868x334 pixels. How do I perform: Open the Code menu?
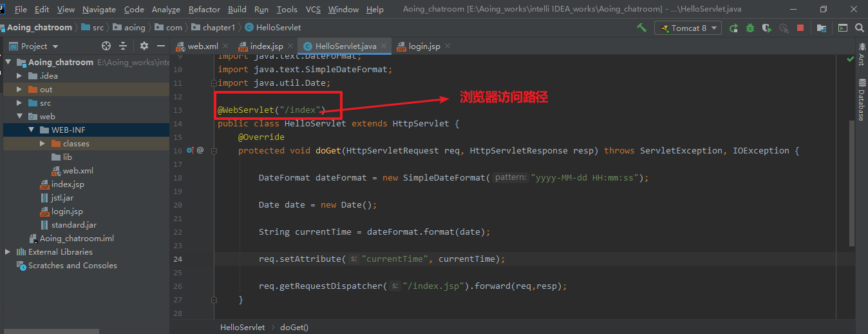(x=134, y=9)
